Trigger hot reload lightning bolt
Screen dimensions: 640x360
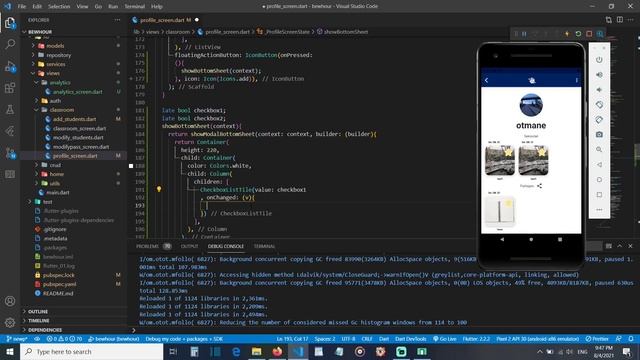[567, 34]
